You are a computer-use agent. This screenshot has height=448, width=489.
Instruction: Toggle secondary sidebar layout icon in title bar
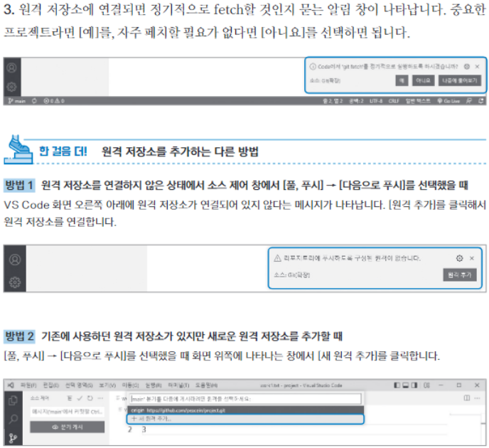point(414,385)
